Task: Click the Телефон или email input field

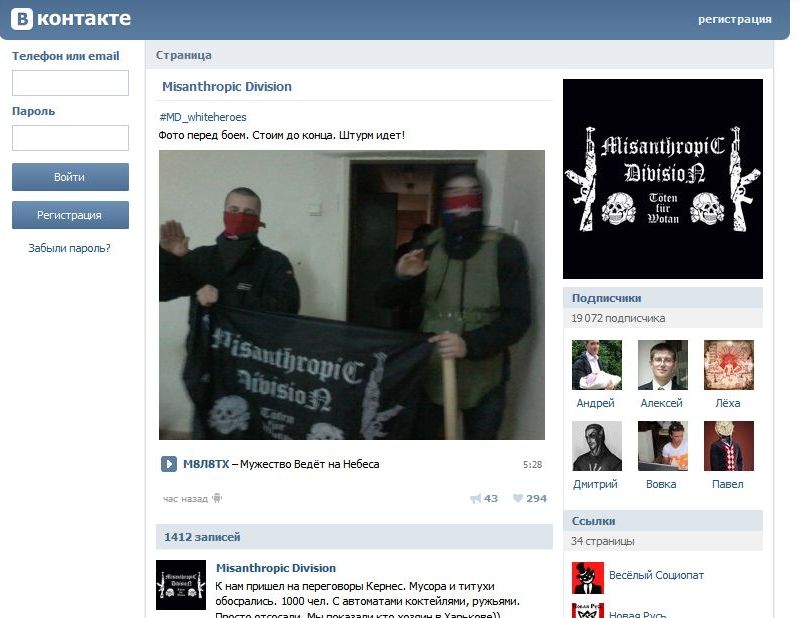Action: (70, 83)
